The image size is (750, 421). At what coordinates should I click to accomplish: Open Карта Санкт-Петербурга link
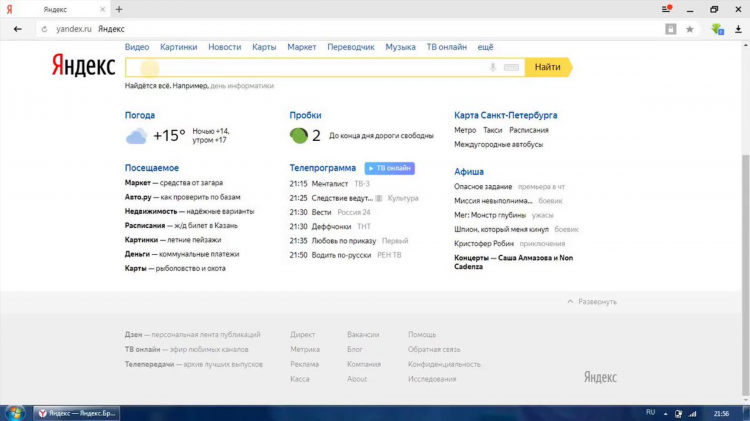[x=506, y=115]
